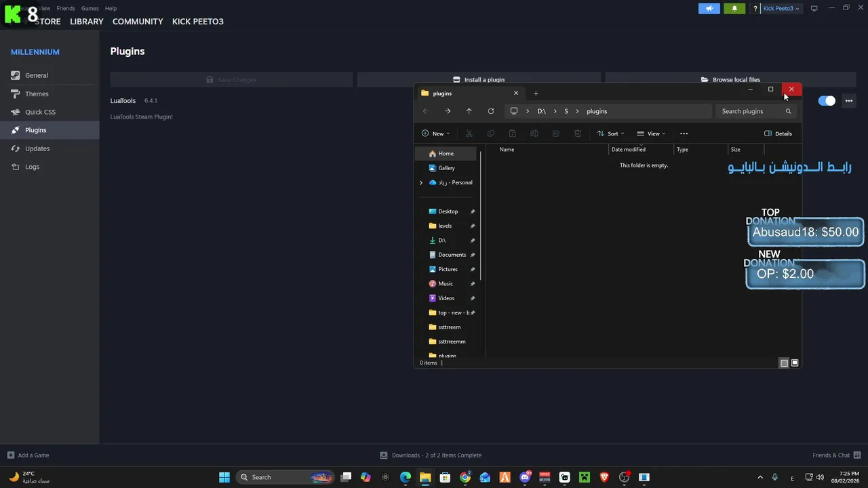Click This PC icon in address bar
The width and height of the screenshot is (868, 488).
click(514, 111)
